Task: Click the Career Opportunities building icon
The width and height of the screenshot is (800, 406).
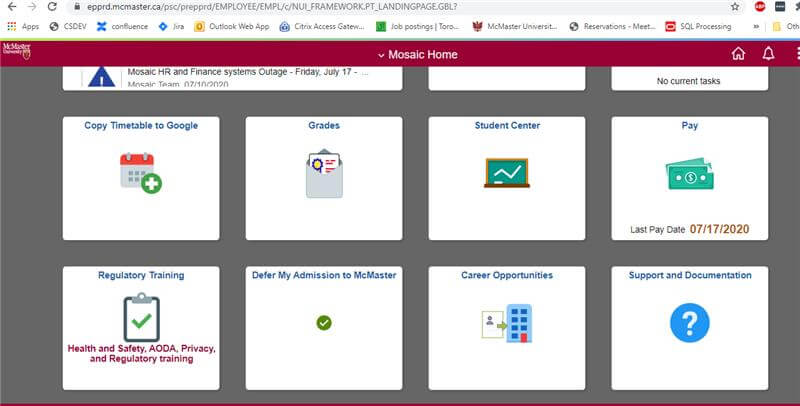Action: (506, 323)
